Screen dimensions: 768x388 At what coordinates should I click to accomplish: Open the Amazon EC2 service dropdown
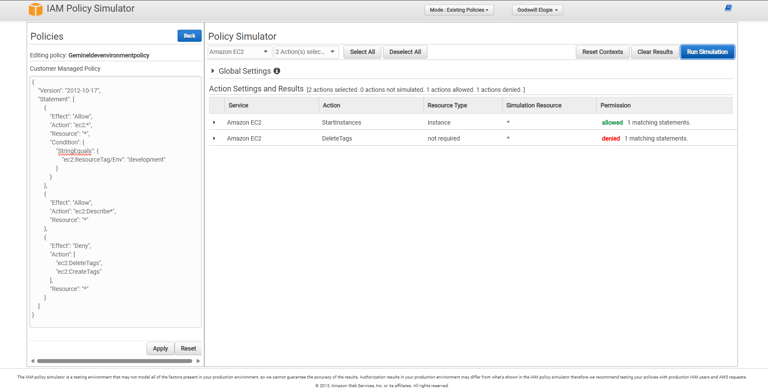239,52
